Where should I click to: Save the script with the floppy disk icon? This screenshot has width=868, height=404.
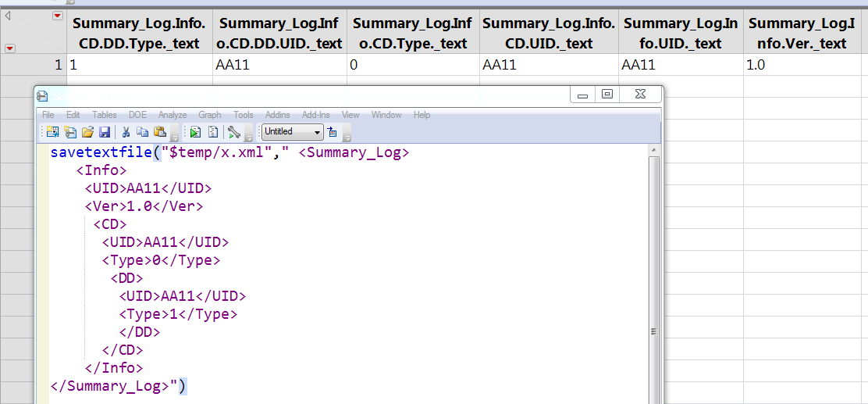(x=105, y=132)
